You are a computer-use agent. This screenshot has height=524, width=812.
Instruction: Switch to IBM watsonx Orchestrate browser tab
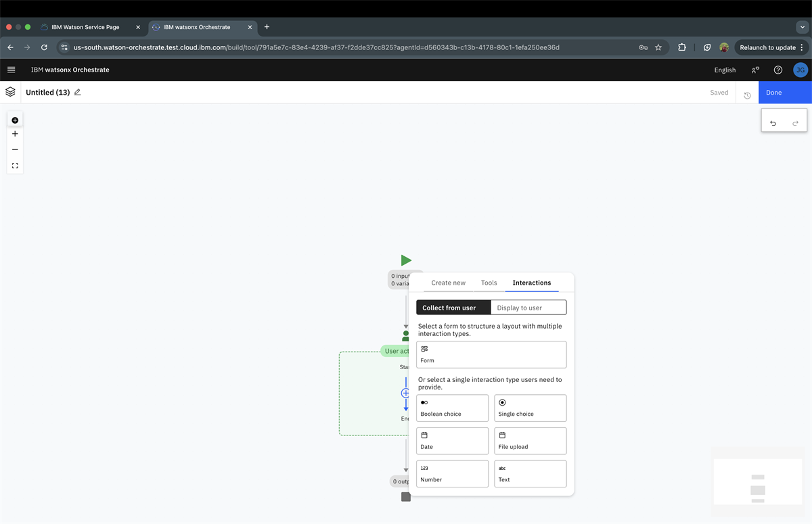click(x=197, y=27)
